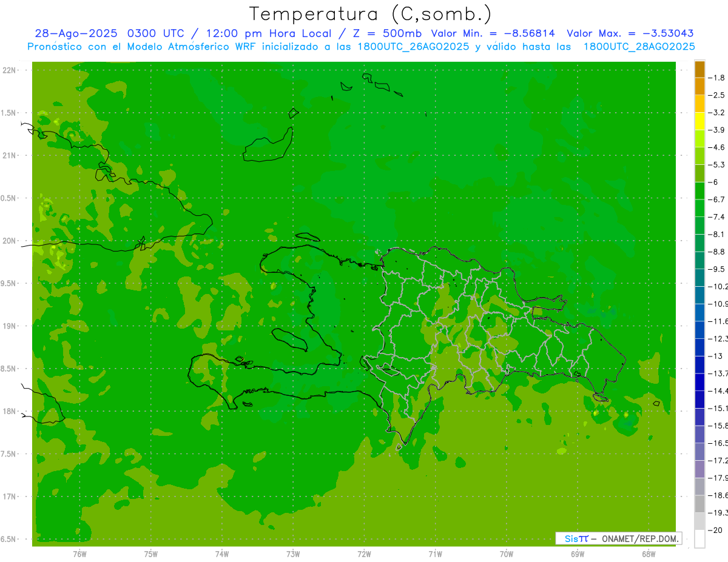Click the '-1.8' legend label
This screenshot has width=728, height=562.
[717, 78]
